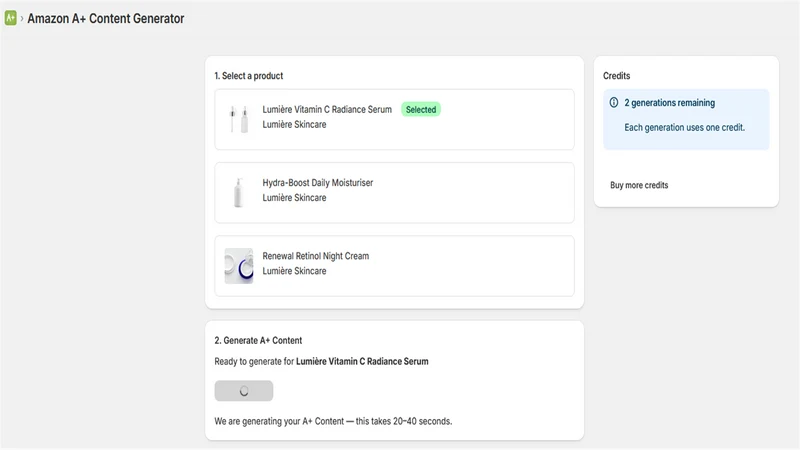
Task: Select the Renewal Retinol Night Cream product
Action: [x=394, y=266]
